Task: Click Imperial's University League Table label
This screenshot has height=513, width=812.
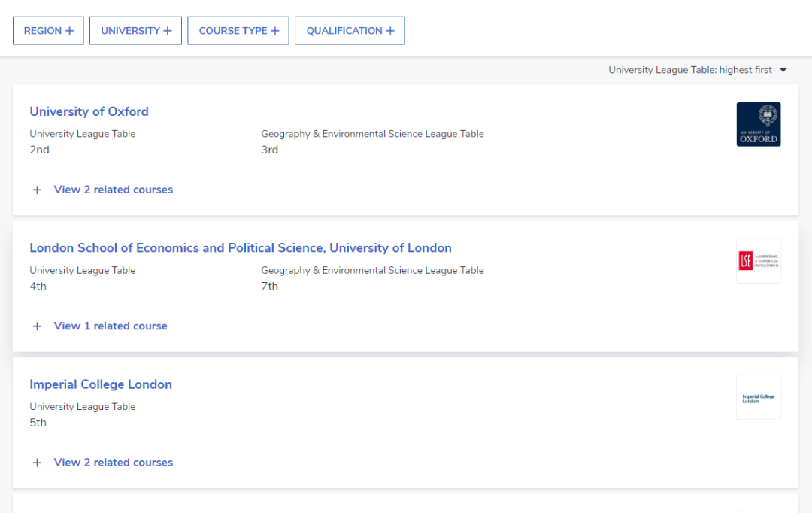Action: coord(83,407)
